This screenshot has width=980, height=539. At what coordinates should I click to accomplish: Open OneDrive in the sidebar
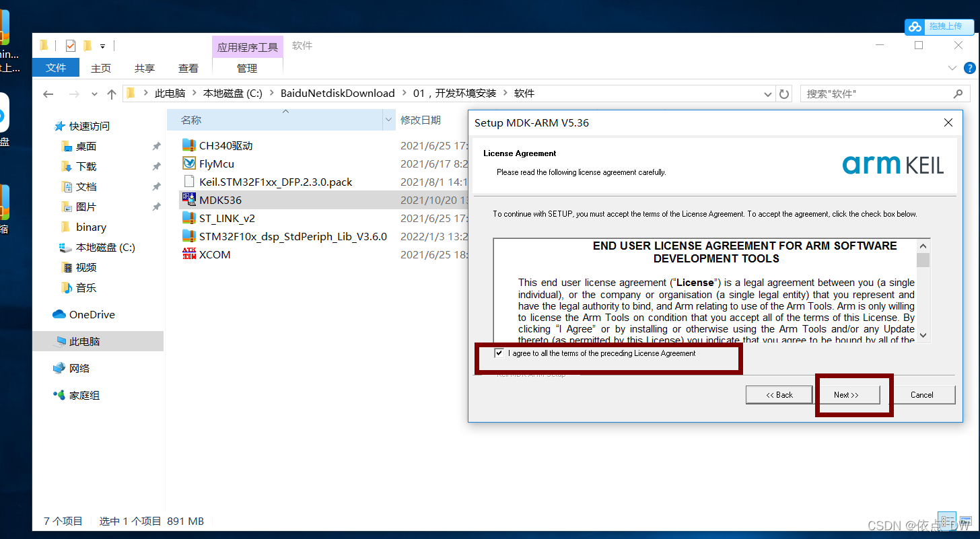92,314
